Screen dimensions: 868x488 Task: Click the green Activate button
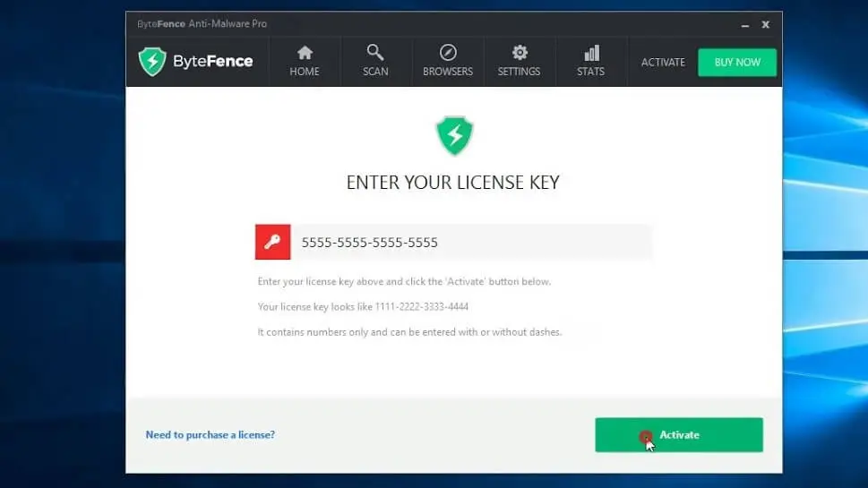679,435
